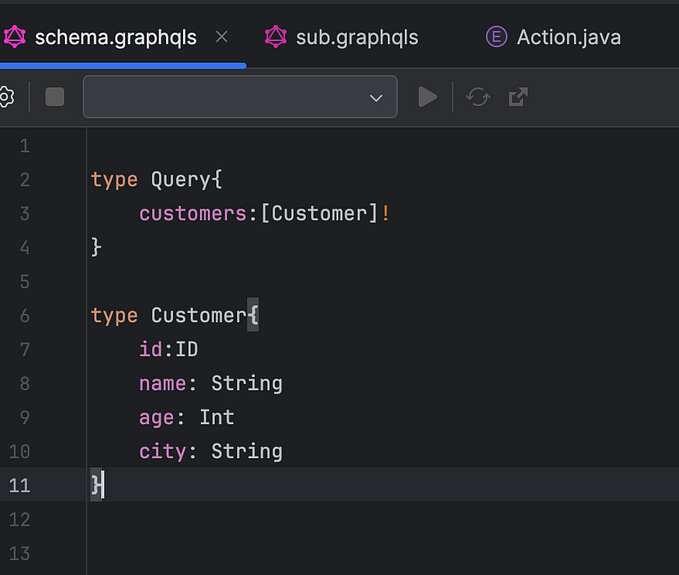Click the GraphQL icon on the sub.graphqls tab

(x=276, y=37)
